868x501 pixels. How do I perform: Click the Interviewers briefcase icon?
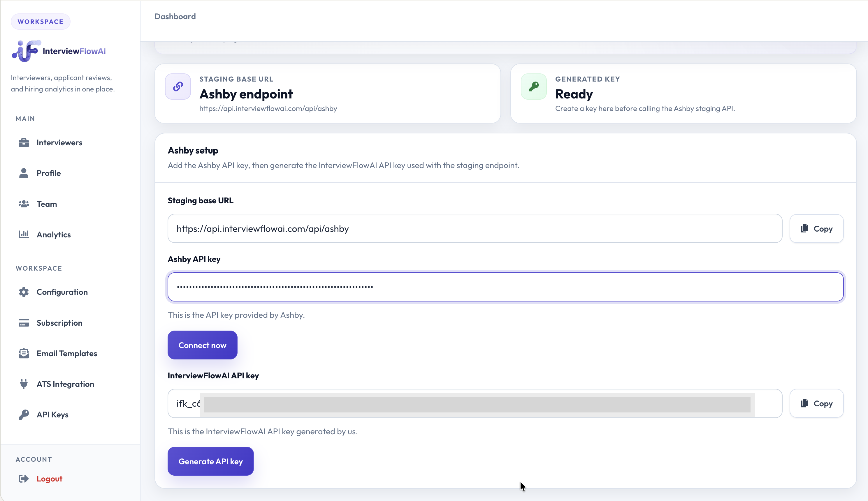point(23,142)
